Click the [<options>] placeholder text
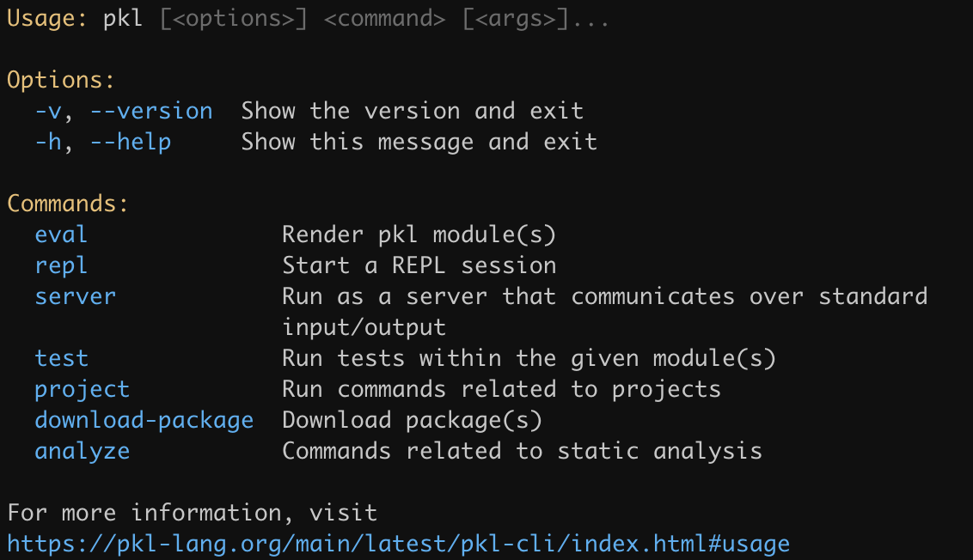The width and height of the screenshot is (973, 560). coord(233,19)
